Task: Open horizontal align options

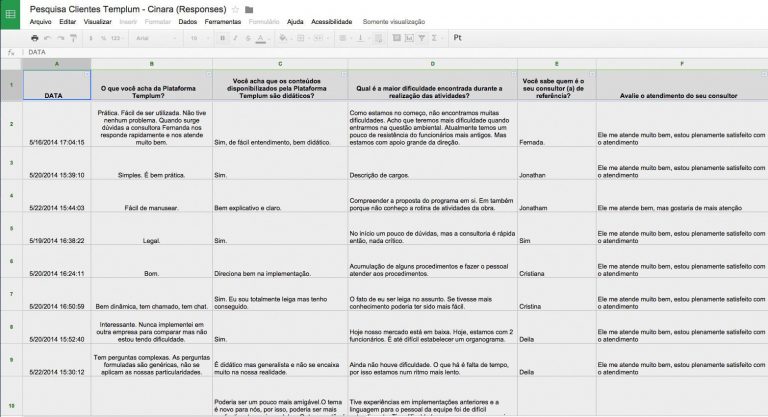Action: click(x=343, y=38)
